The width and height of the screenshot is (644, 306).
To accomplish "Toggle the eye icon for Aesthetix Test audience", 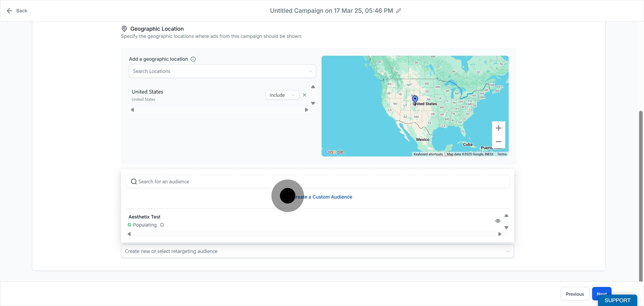I will (x=498, y=221).
